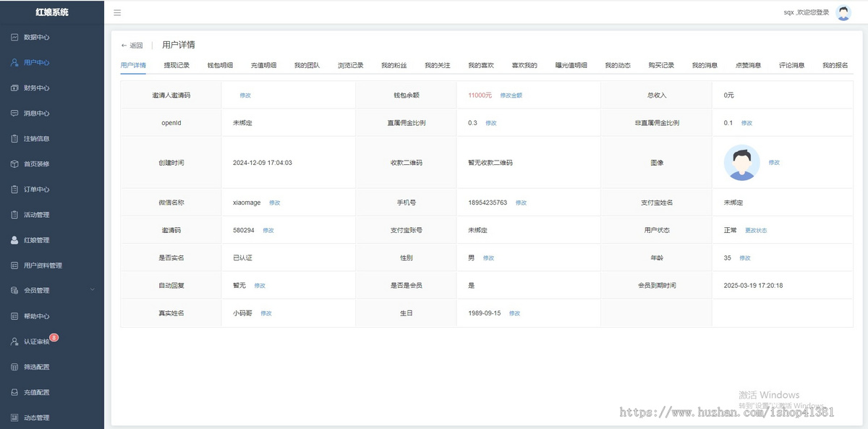Click the 已认证 status text
This screenshot has height=429, width=868.
242,258
